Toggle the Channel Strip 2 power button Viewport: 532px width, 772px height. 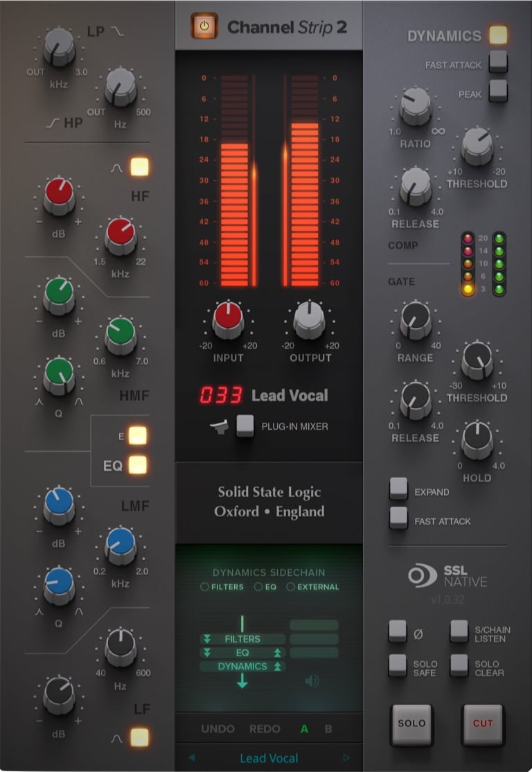(204, 26)
